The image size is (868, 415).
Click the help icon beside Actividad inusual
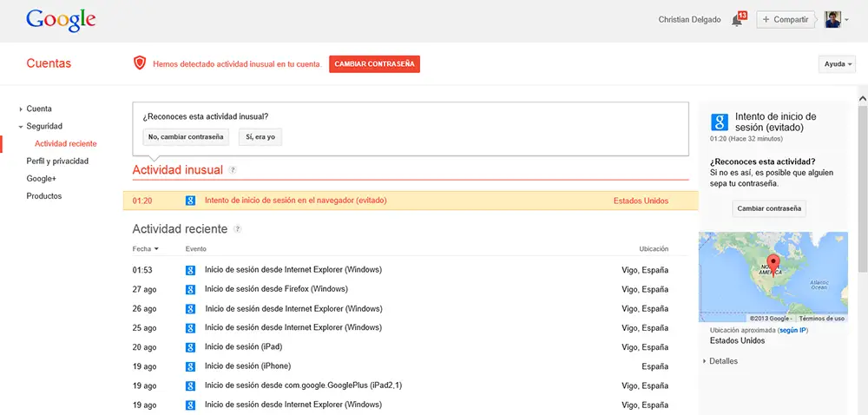click(233, 170)
